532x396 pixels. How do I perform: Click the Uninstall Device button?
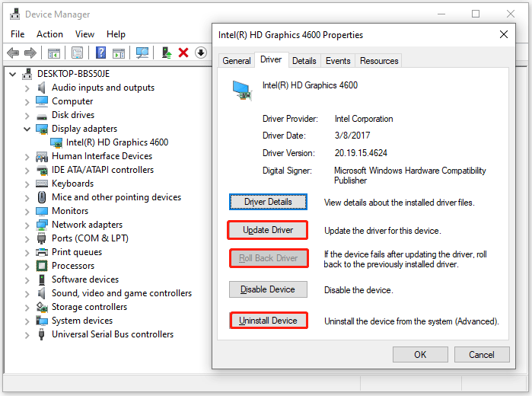click(269, 321)
